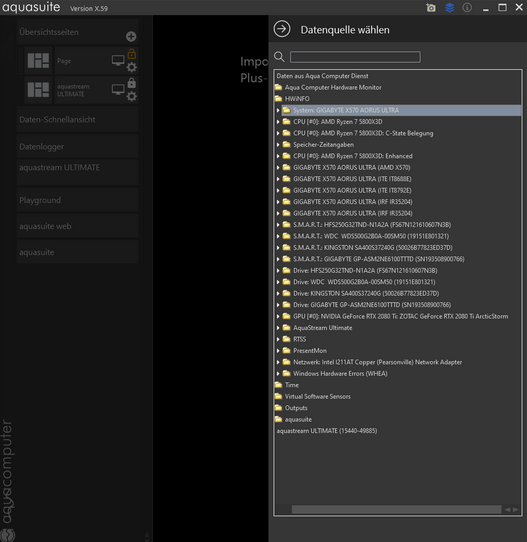Expand the Windows Hardware Errors (WHEA) node
Image resolution: width=527 pixels, height=542 pixels.
278,373
